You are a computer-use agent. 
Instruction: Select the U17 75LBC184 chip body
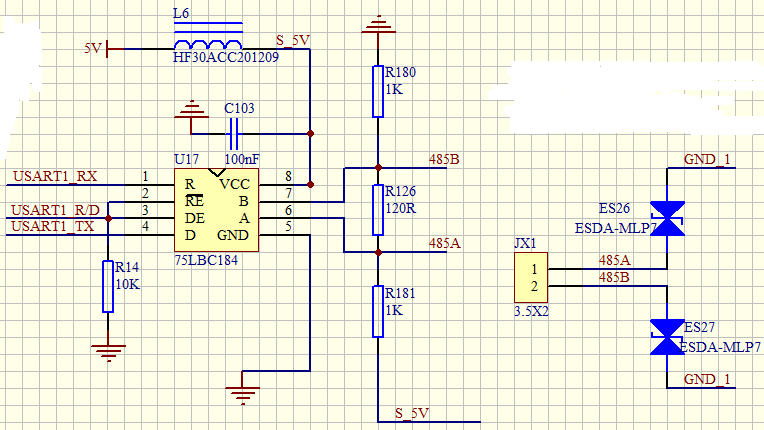click(x=217, y=210)
